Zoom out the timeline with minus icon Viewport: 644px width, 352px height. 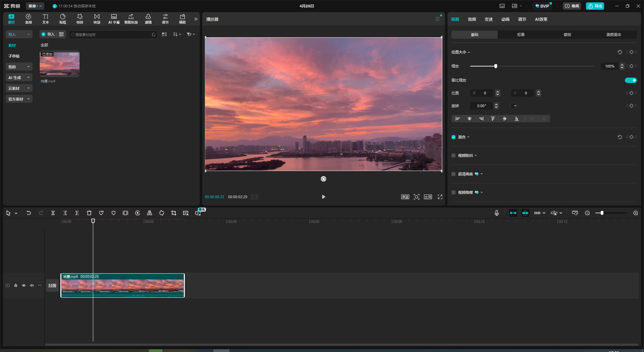point(587,213)
